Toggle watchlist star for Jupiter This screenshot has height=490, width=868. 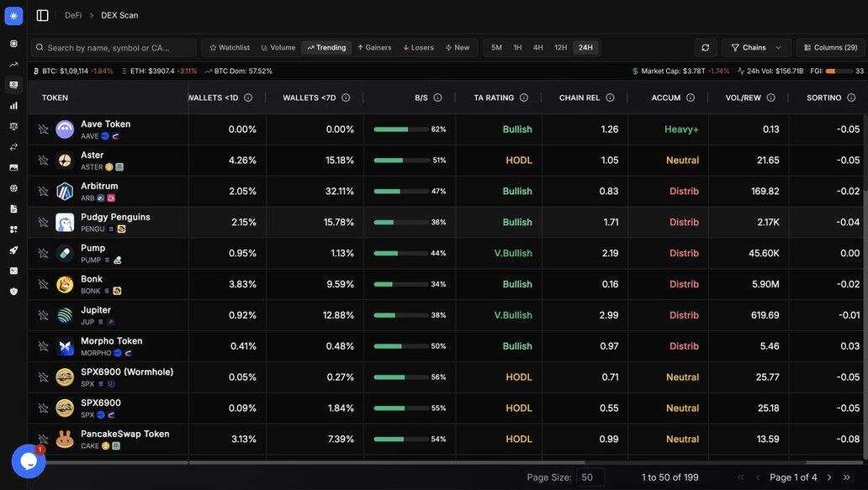pos(44,315)
